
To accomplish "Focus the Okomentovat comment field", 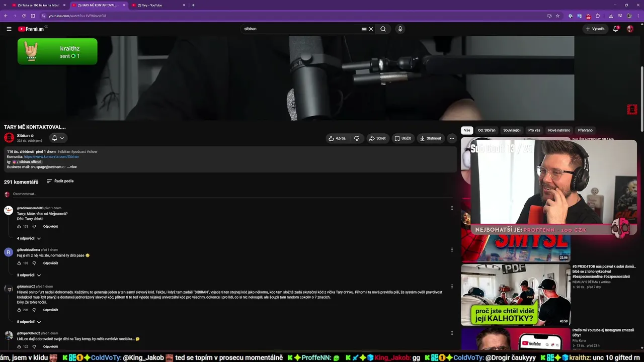I will [231, 194].
